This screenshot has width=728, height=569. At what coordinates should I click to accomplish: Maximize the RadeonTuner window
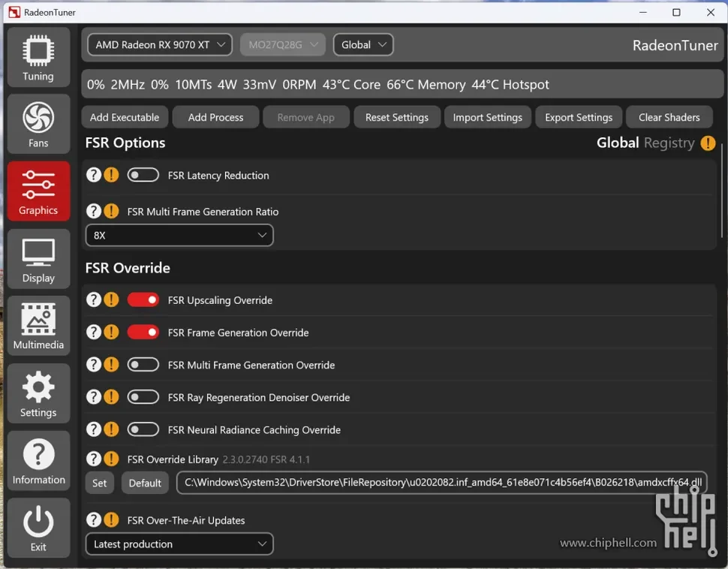[x=676, y=13]
